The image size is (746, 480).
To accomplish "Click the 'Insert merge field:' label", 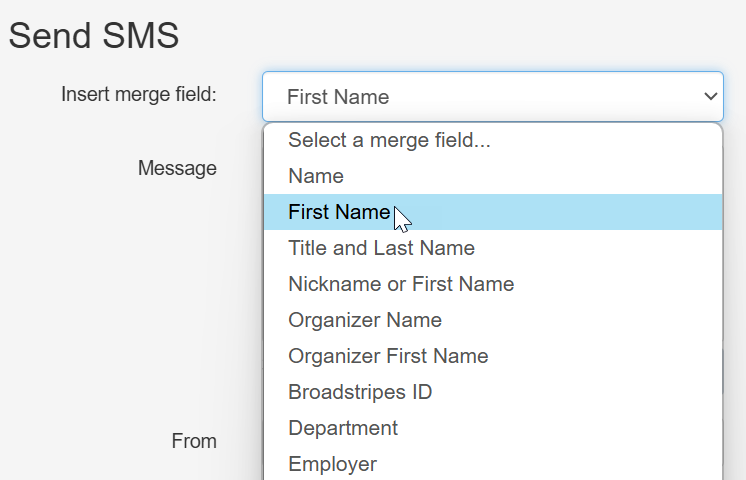I will coord(139,94).
